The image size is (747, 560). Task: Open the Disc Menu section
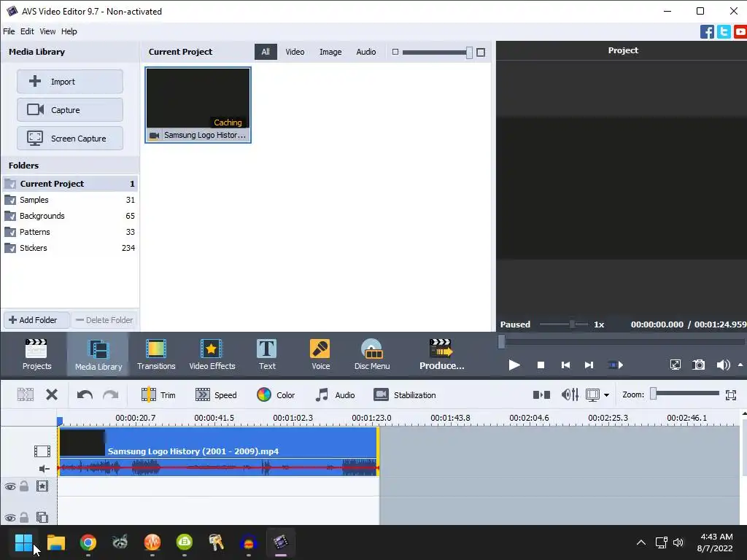371,354
